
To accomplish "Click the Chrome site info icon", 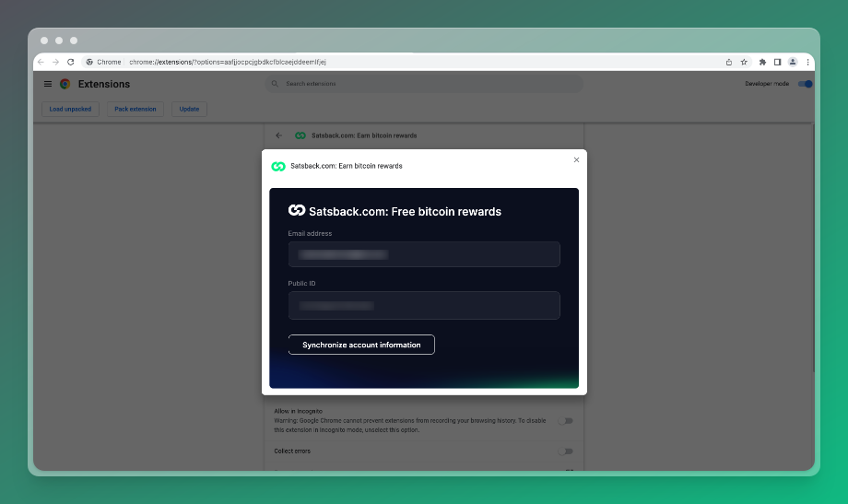I will (89, 62).
